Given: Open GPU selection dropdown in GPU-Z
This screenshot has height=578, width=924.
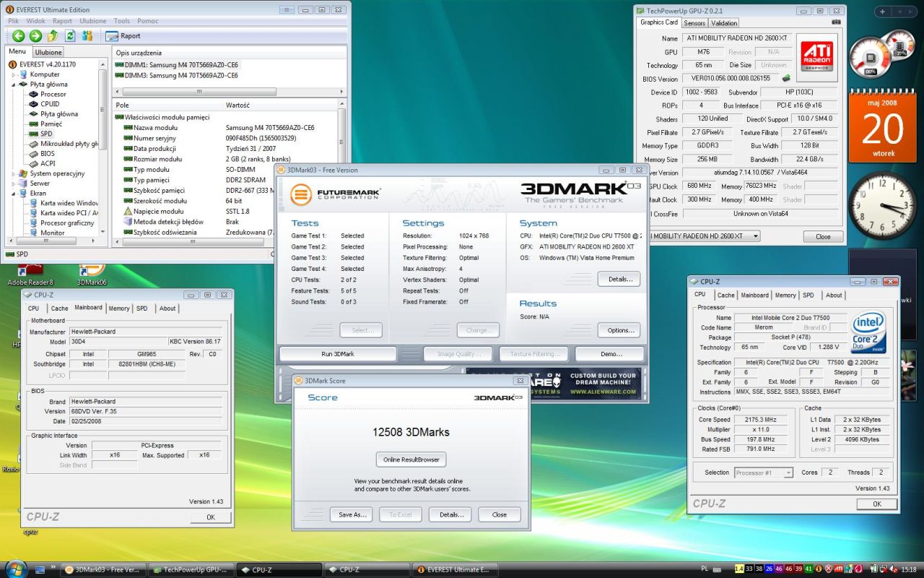Looking at the screenshot, I should tap(756, 236).
